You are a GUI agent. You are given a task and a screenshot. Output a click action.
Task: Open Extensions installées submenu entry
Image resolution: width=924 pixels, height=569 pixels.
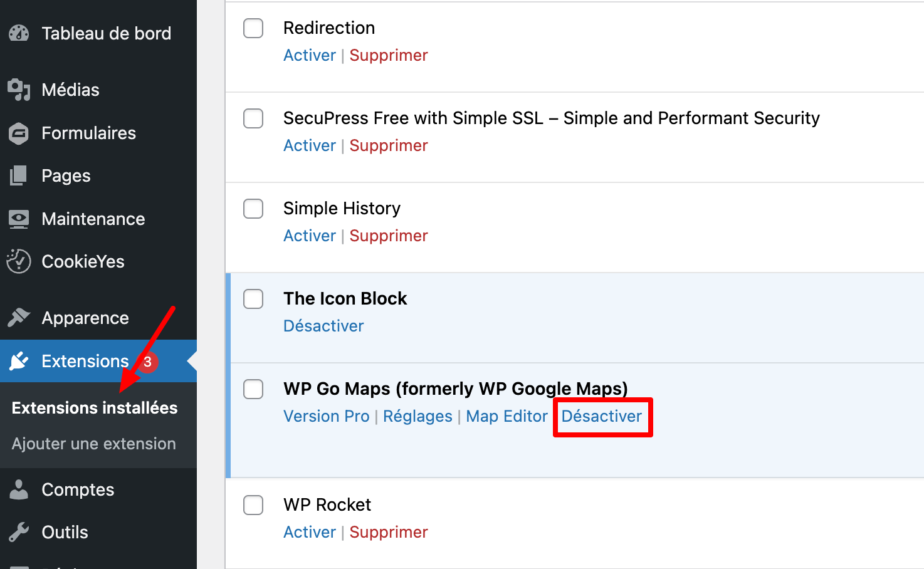[x=94, y=407]
